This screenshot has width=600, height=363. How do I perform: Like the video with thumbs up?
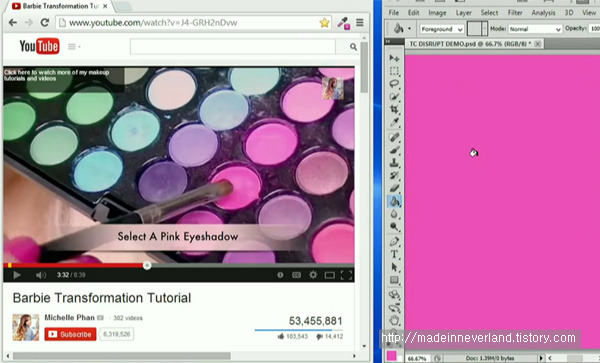pos(281,336)
